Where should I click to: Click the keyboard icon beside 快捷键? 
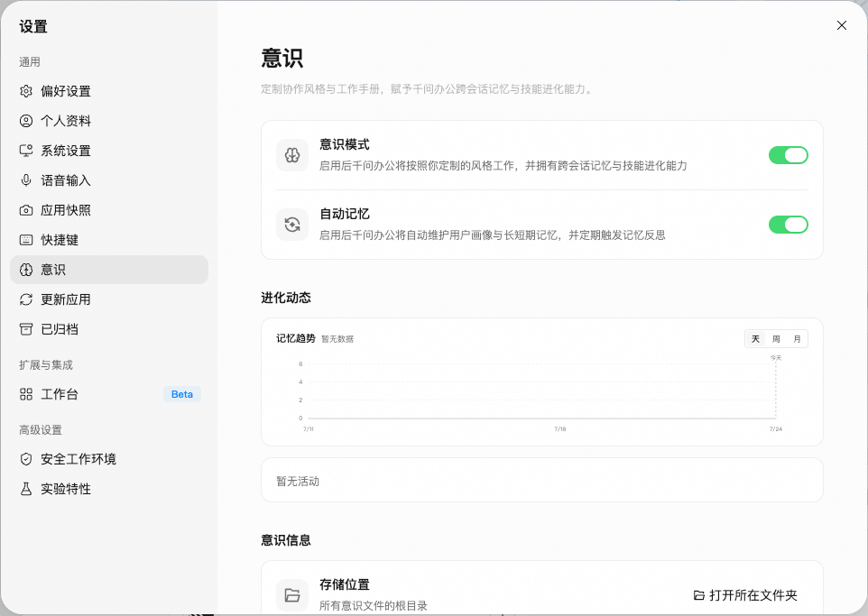coord(26,240)
